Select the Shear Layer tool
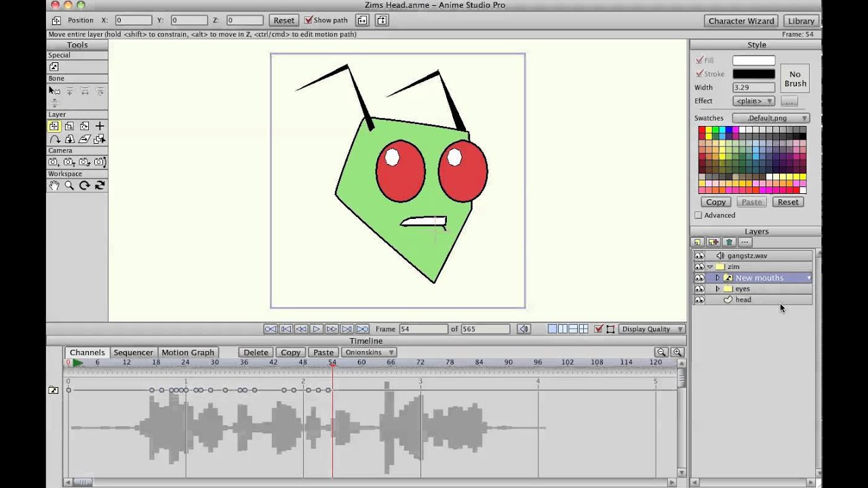The width and height of the screenshot is (868, 488). (84, 139)
